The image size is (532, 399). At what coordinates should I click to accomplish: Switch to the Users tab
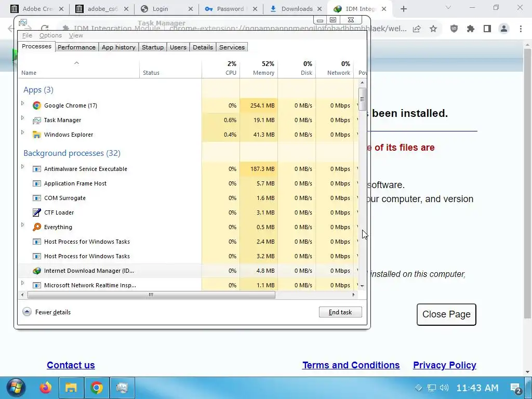[178, 47]
